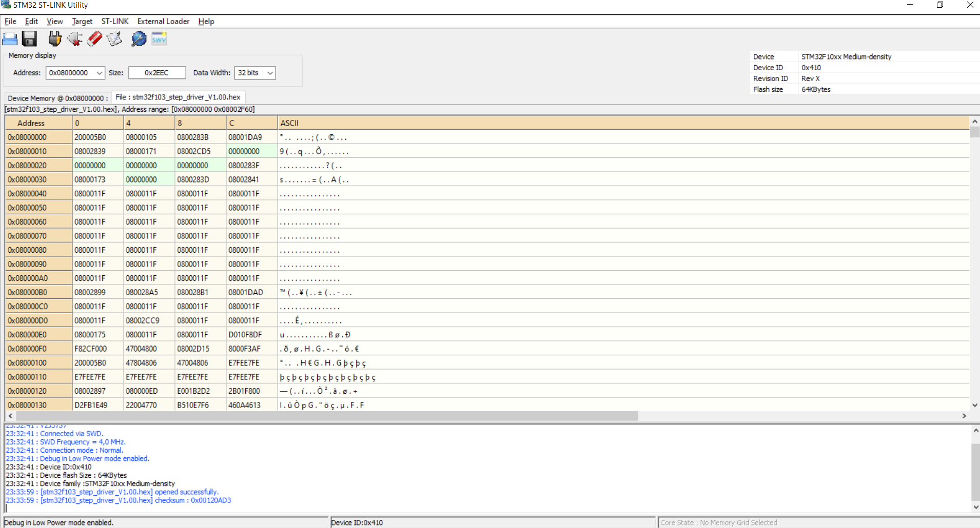Select cell 080000ED in row 0x08000120

point(149,391)
